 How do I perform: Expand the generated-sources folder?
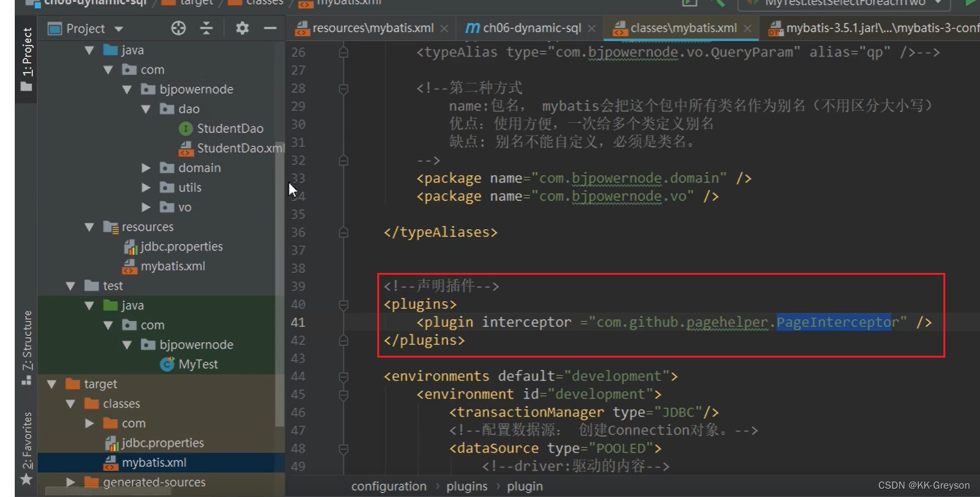[x=71, y=482]
